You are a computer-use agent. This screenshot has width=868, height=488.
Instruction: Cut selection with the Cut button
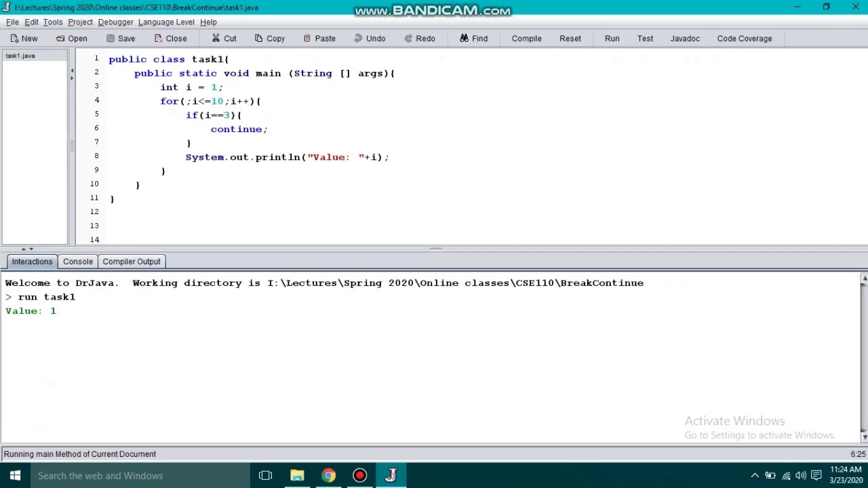(224, 39)
